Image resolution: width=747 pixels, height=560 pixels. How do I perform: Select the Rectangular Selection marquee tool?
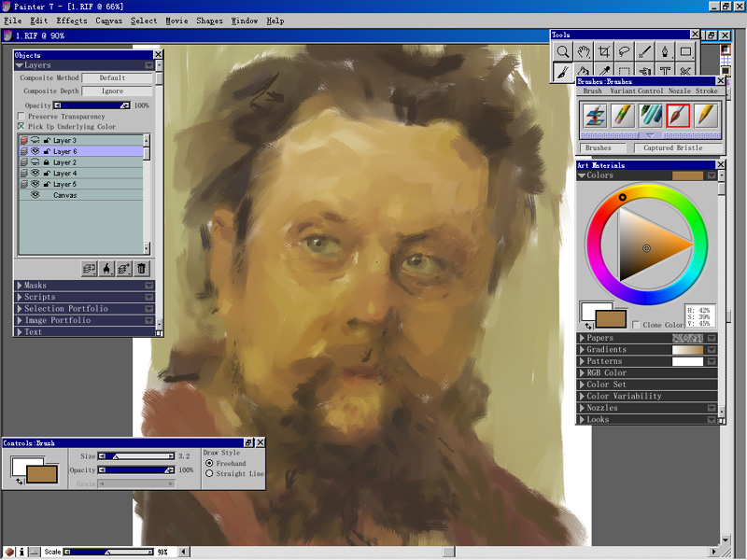(624, 71)
